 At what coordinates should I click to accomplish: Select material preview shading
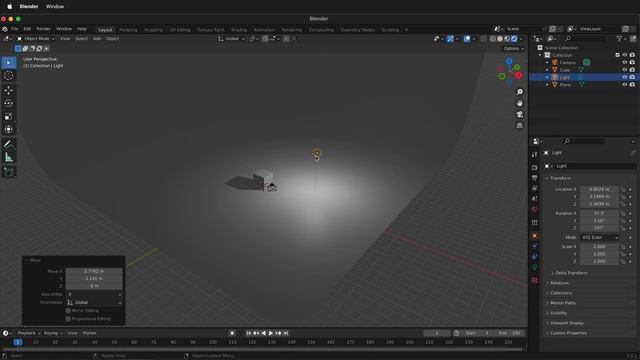[x=507, y=39]
